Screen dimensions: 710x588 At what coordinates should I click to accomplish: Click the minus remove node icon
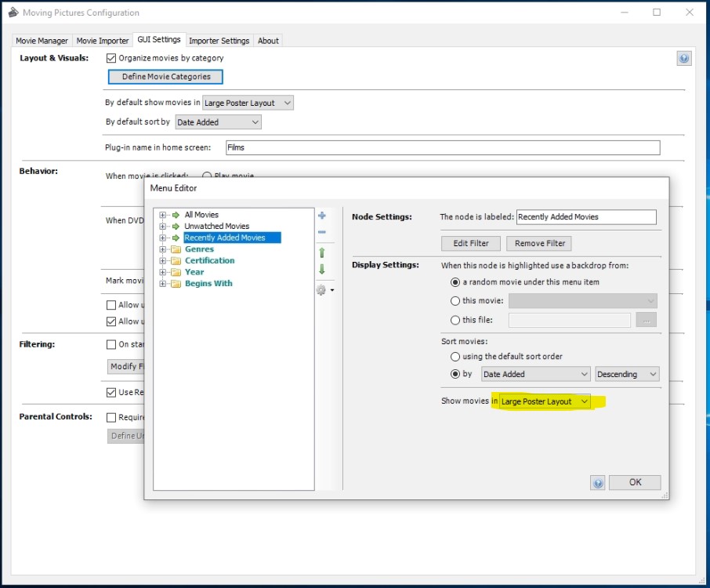coord(322,232)
